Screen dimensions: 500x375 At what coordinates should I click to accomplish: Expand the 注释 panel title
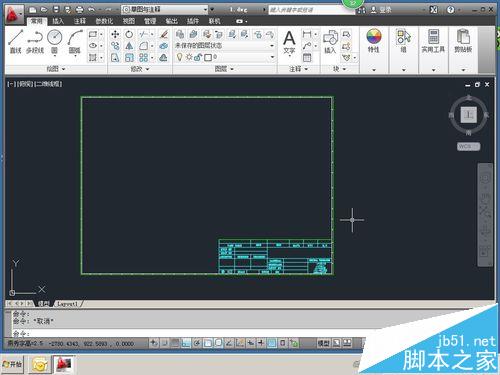pyautogui.click(x=298, y=69)
